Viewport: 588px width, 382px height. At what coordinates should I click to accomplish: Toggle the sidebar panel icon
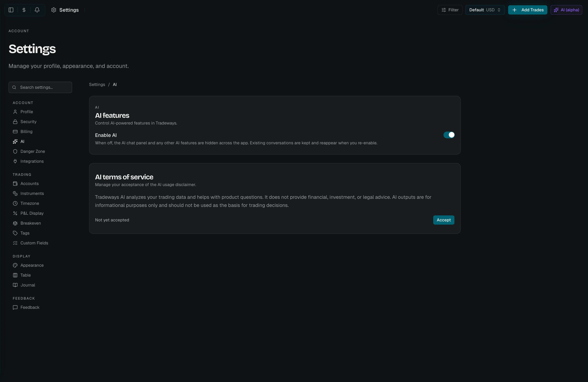(x=11, y=10)
